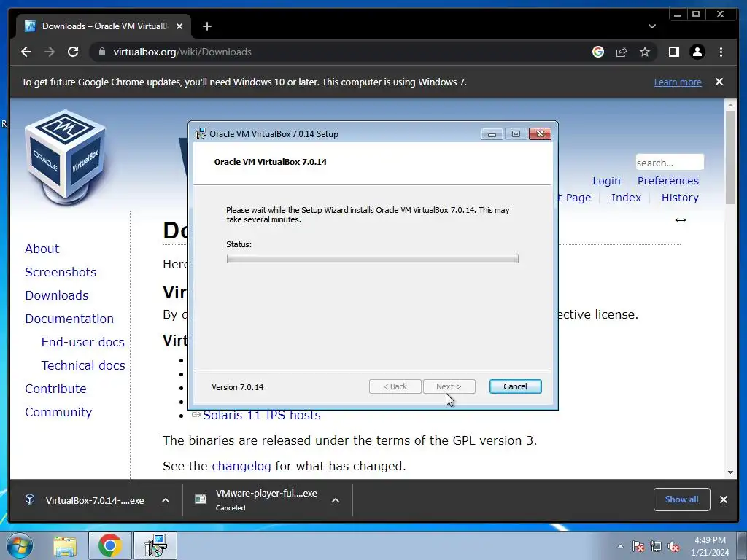Show all downloads
Viewport: 747px width, 560px height.
[x=682, y=499]
